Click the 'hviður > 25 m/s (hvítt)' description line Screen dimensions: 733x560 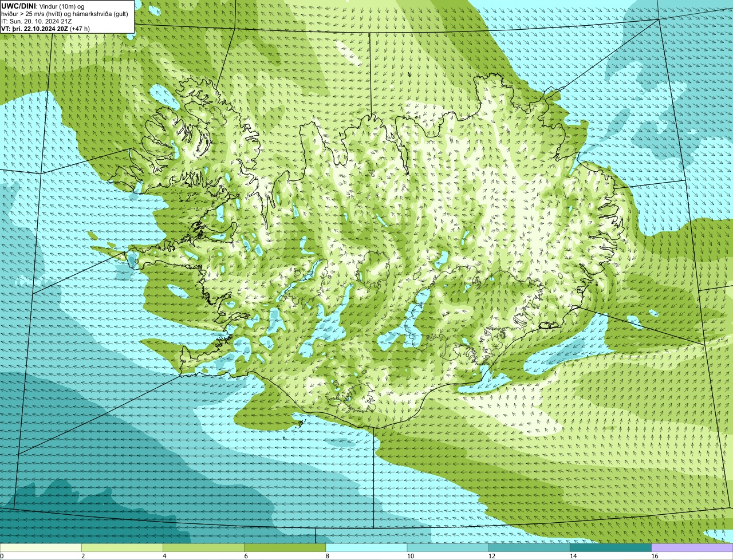65,13
